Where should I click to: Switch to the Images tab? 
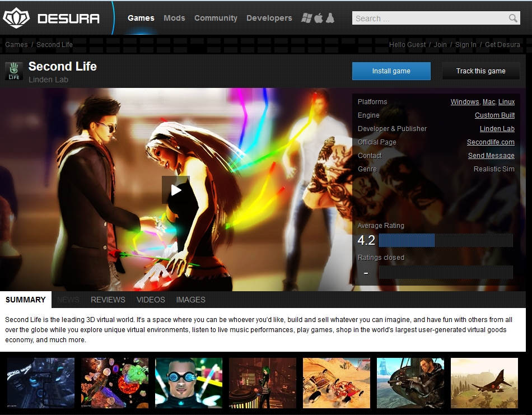tap(190, 300)
